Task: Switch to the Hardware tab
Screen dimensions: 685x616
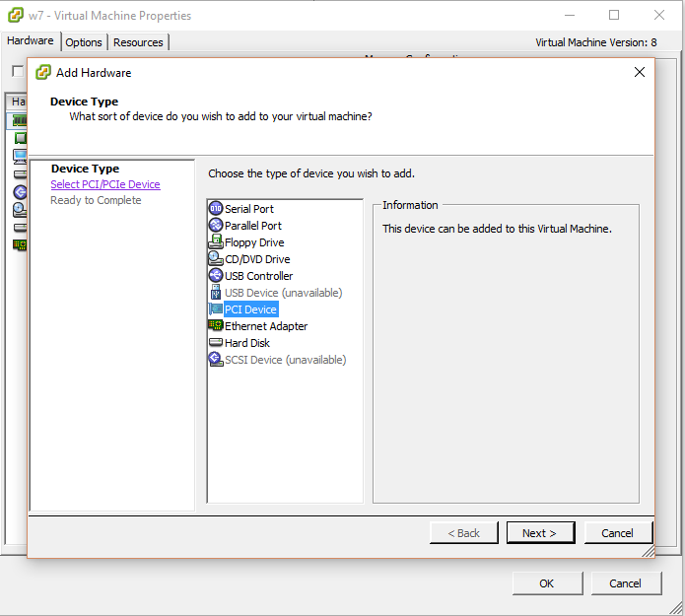Action: pos(31,41)
